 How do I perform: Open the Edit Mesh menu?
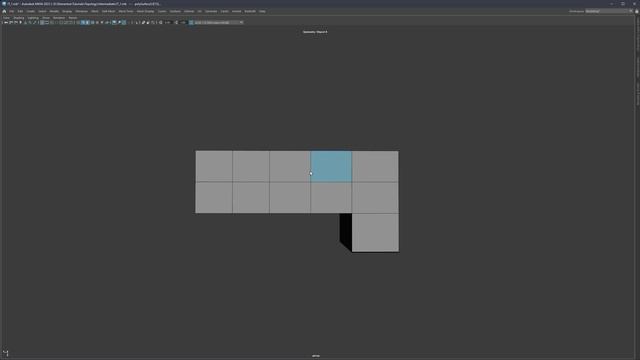point(109,11)
